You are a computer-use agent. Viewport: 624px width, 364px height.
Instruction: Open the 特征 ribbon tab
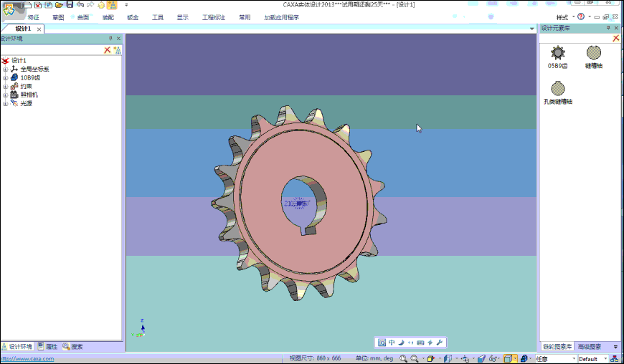(x=34, y=17)
